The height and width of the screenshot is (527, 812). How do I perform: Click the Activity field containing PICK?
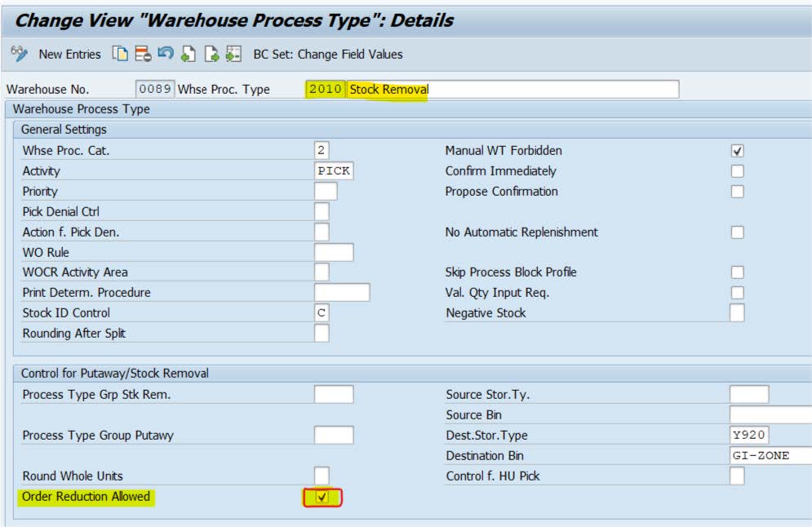pyautogui.click(x=334, y=171)
